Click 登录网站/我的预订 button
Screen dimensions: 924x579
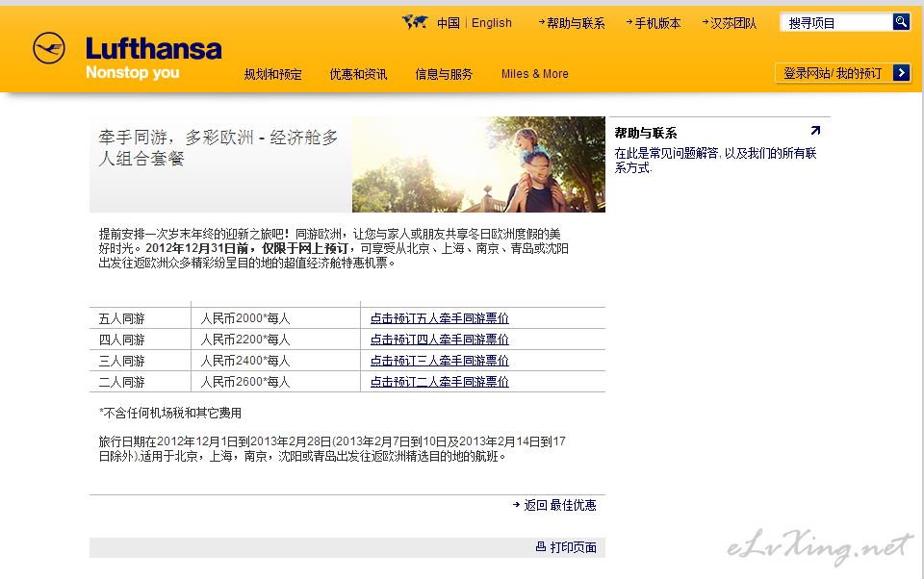pyautogui.click(x=843, y=72)
